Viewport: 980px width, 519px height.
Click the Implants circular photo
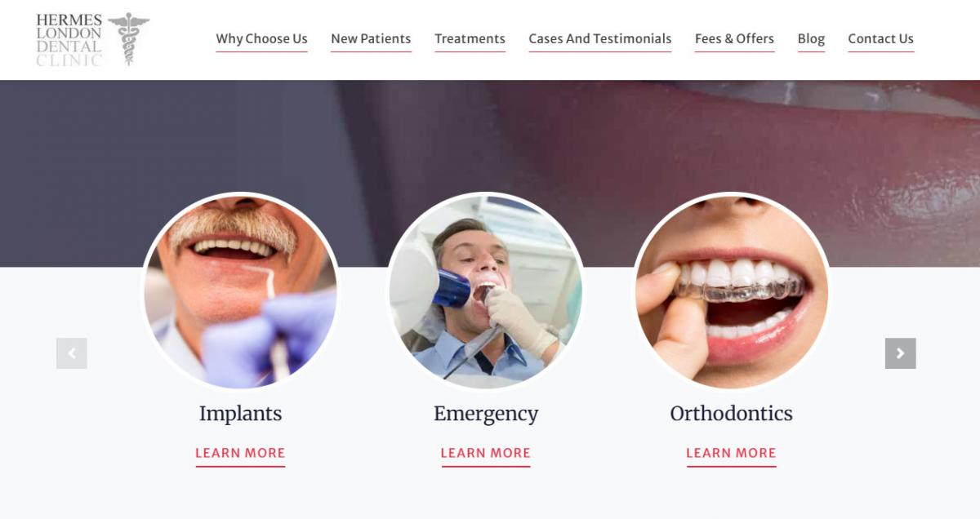(241, 291)
